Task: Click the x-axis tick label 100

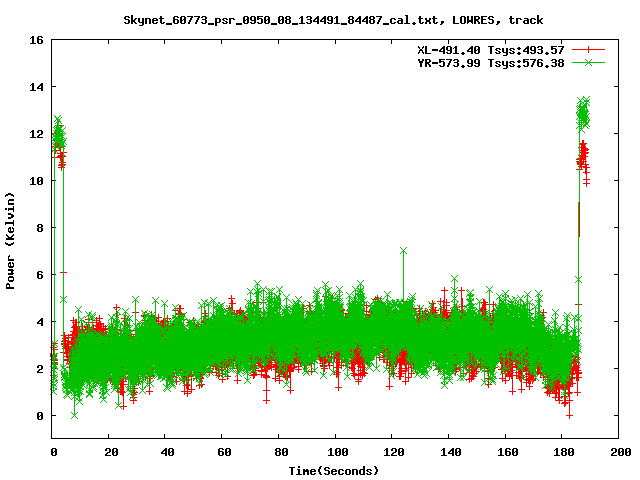Action: [x=338, y=452]
